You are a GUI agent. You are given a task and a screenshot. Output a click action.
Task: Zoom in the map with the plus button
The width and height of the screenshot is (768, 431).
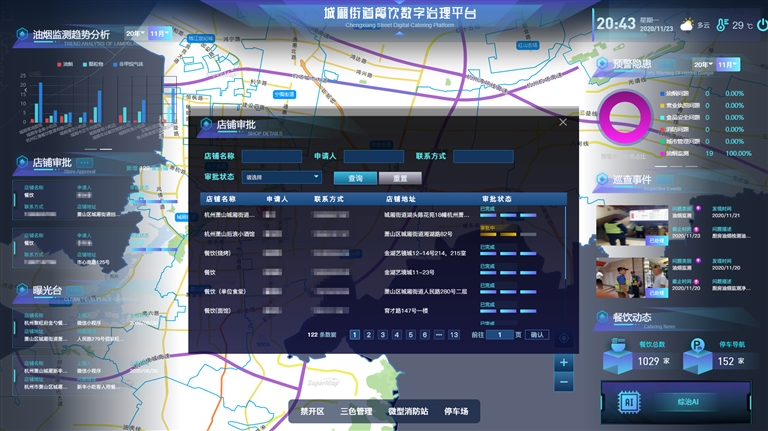[x=564, y=362]
